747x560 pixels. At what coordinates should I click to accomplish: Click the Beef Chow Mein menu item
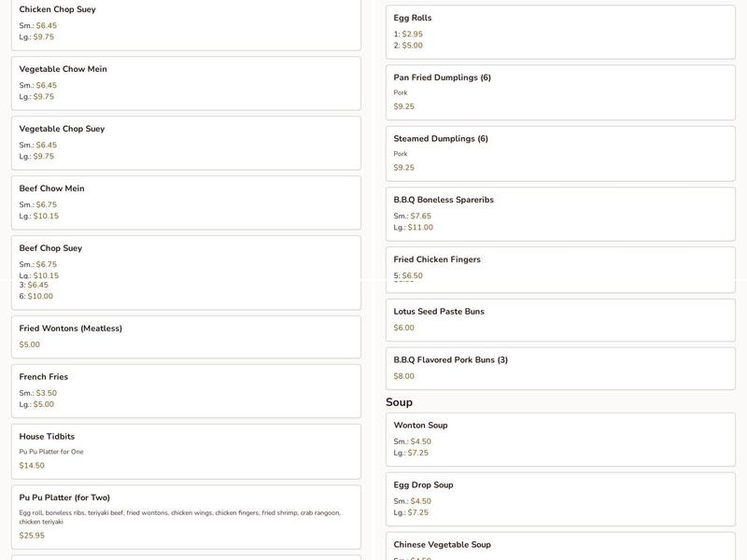[x=186, y=203]
